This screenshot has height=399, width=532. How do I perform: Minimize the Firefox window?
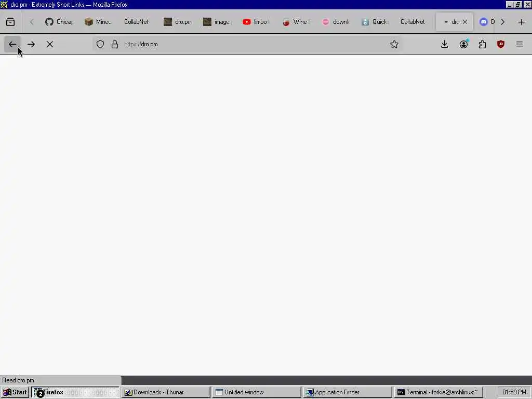pyautogui.click(x=510, y=4)
